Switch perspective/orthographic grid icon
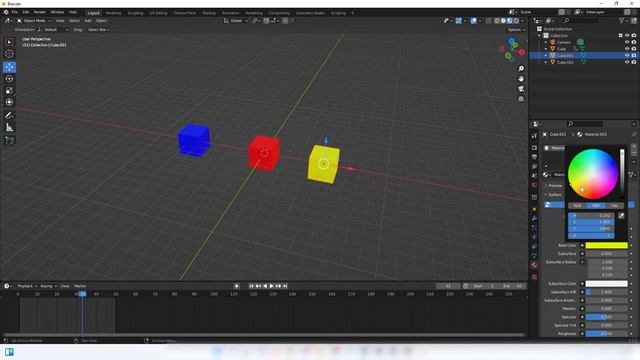This screenshot has height=360, width=640. point(521,99)
